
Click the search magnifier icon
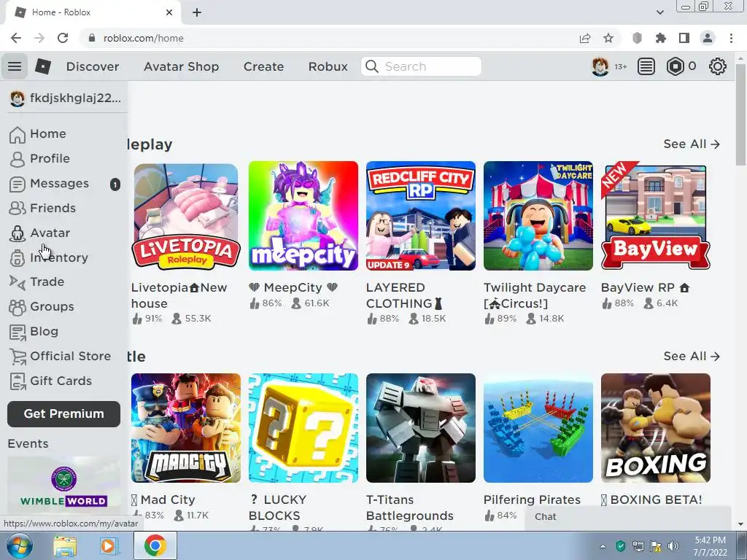click(372, 66)
